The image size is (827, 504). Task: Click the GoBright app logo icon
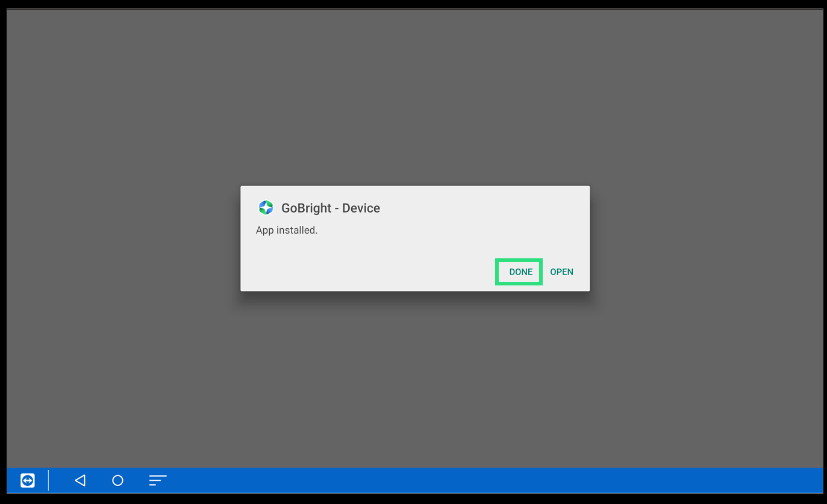tap(266, 208)
